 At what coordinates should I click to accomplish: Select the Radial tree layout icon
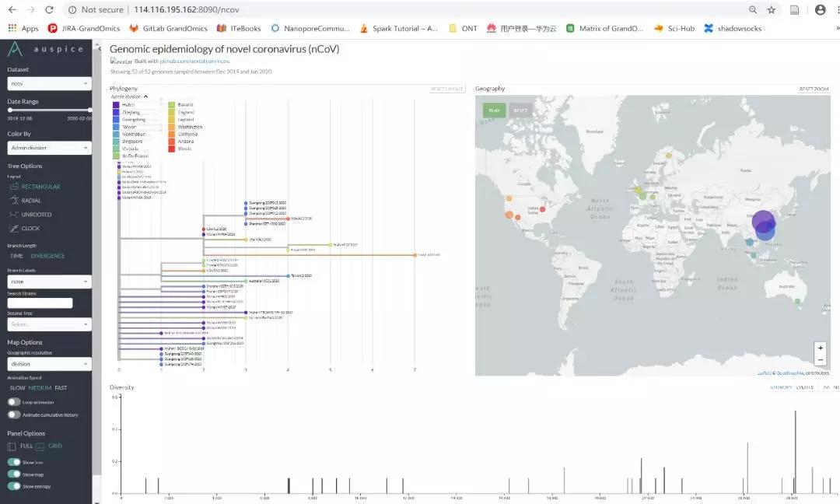14,201
